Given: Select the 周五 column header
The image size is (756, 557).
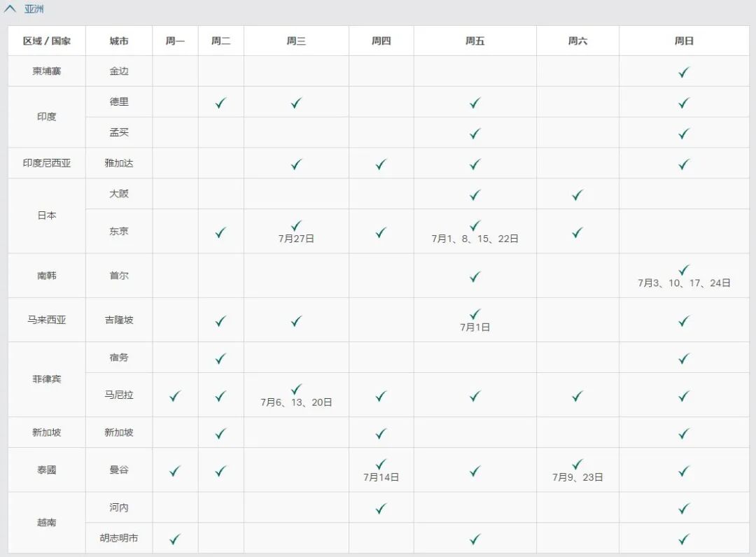Looking at the screenshot, I should (x=475, y=41).
